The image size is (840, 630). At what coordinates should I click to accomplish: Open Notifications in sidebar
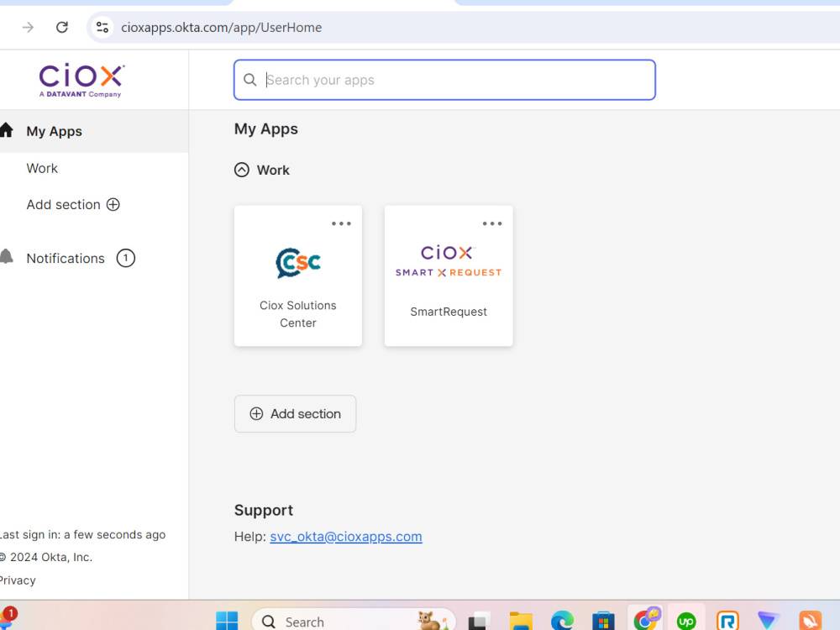coord(66,258)
